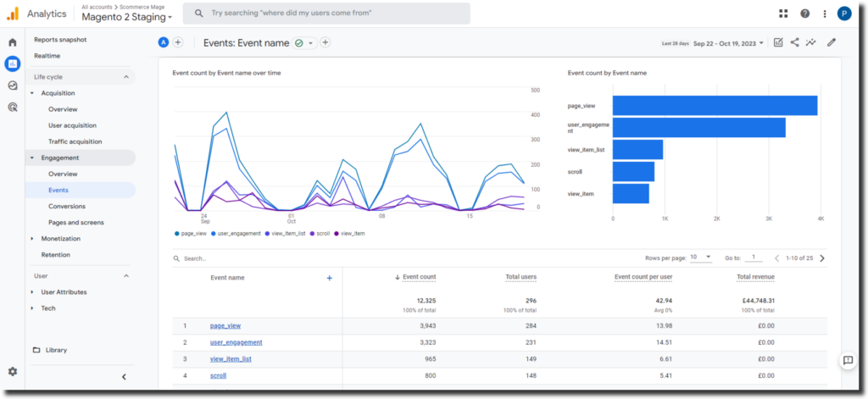Open the Explore icon in left rail

point(12,86)
